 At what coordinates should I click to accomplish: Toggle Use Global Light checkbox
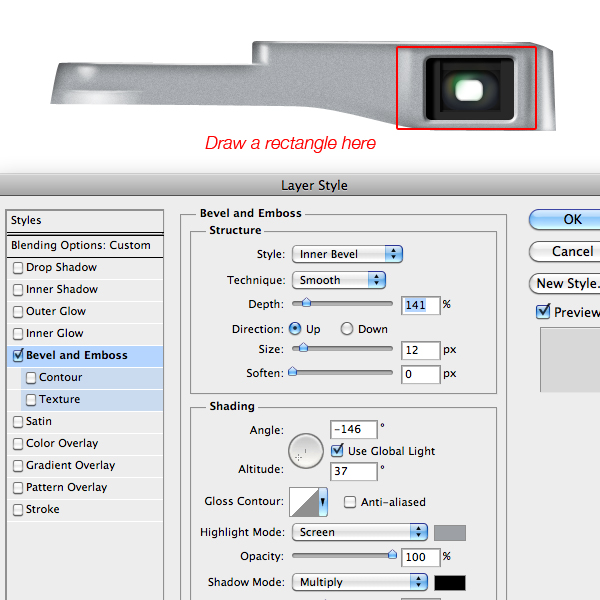pyautogui.click(x=337, y=450)
